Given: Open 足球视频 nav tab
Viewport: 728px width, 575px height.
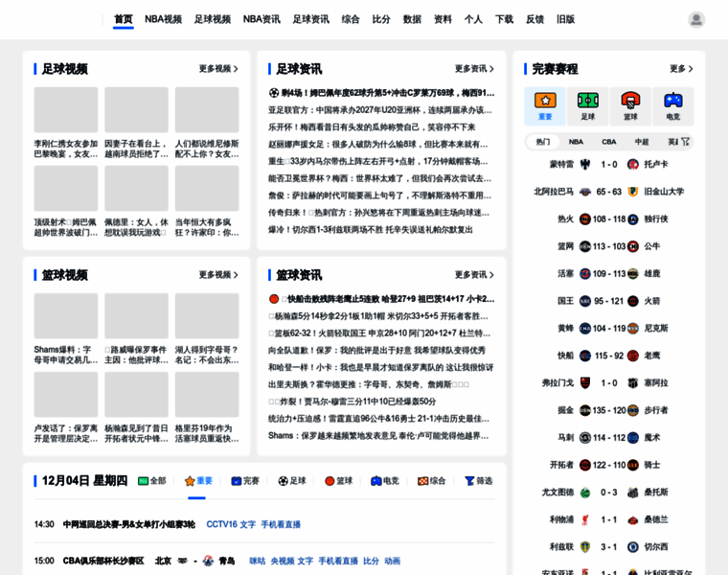Looking at the screenshot, I should (x=213, y=19).
